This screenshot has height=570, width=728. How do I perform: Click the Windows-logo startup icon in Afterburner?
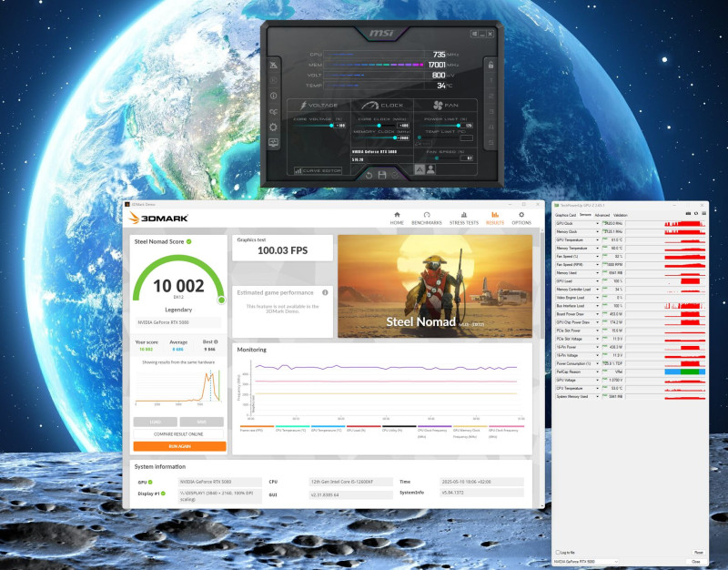474,34
